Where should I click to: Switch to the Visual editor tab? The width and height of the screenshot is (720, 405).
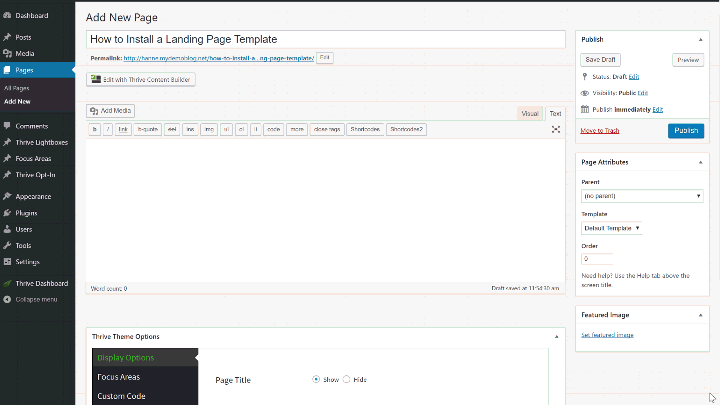[x=529, y=113]
